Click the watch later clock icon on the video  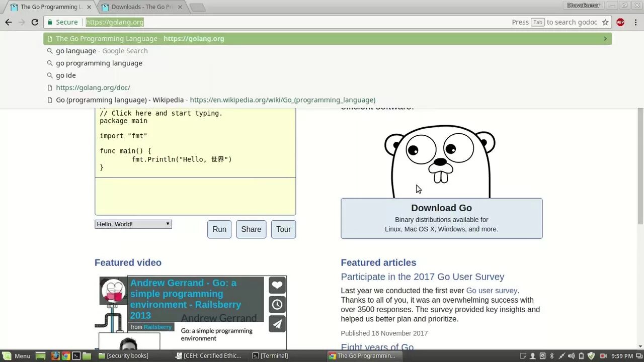click(x=277, y=304)
